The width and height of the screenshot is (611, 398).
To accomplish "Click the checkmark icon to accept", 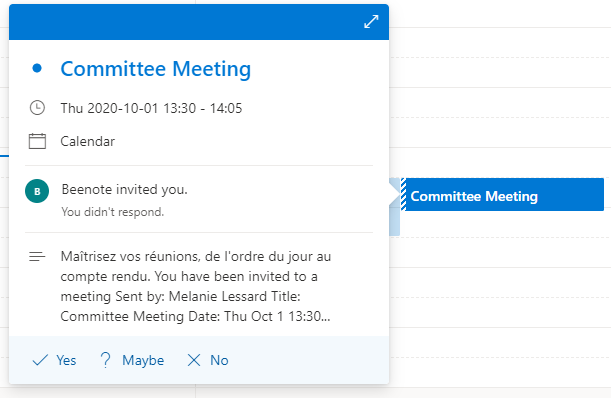I will point(40,360).
